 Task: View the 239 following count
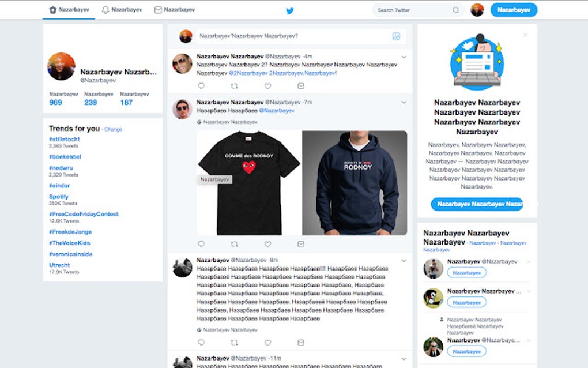pos(91,103)
